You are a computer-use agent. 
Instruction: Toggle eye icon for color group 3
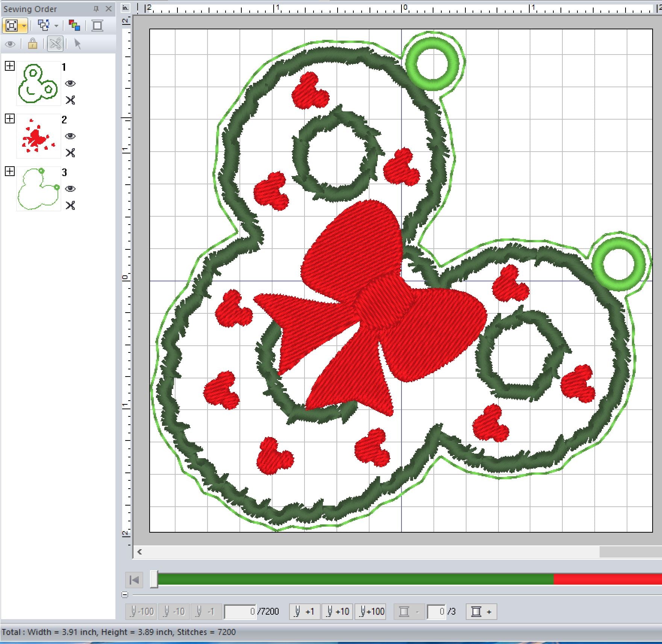70,189
